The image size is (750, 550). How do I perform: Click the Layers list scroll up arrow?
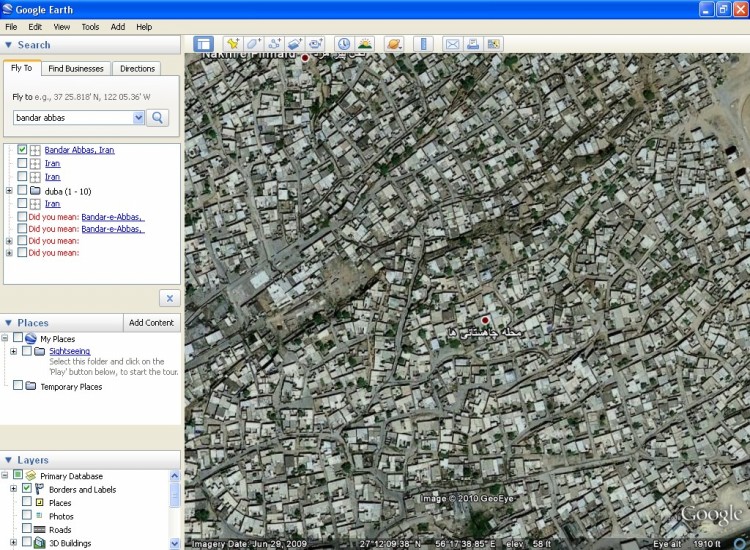point(175,475)
